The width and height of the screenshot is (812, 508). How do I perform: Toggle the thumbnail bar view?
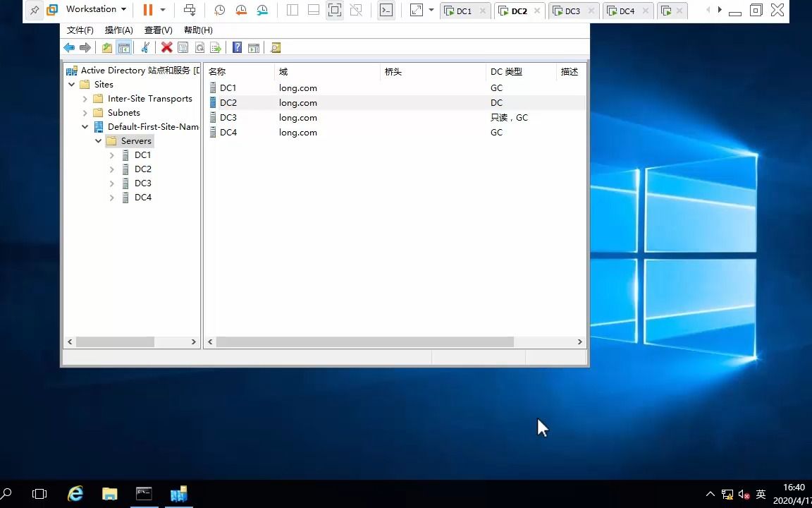[x=313, y=10]
